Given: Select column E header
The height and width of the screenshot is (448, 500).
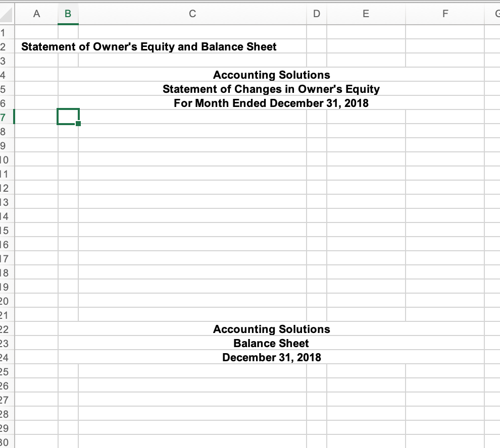Looking at the screenshot, I should 366,14.
